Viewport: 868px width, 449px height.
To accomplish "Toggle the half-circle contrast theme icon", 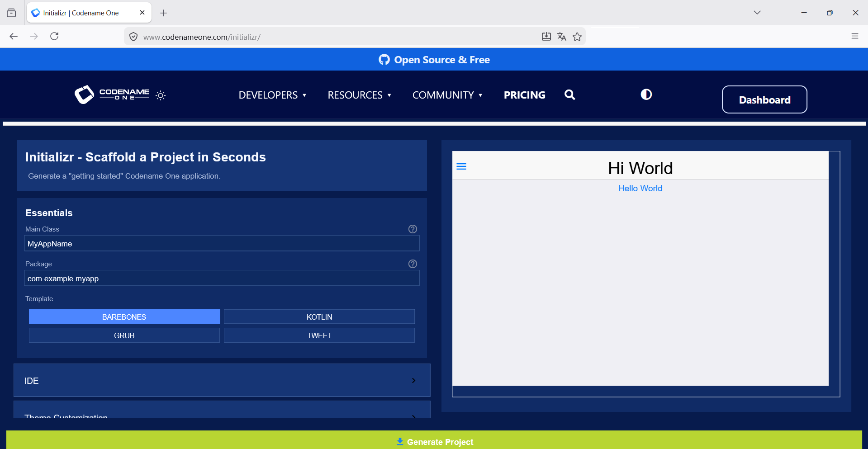I will [x=646, y=94].
